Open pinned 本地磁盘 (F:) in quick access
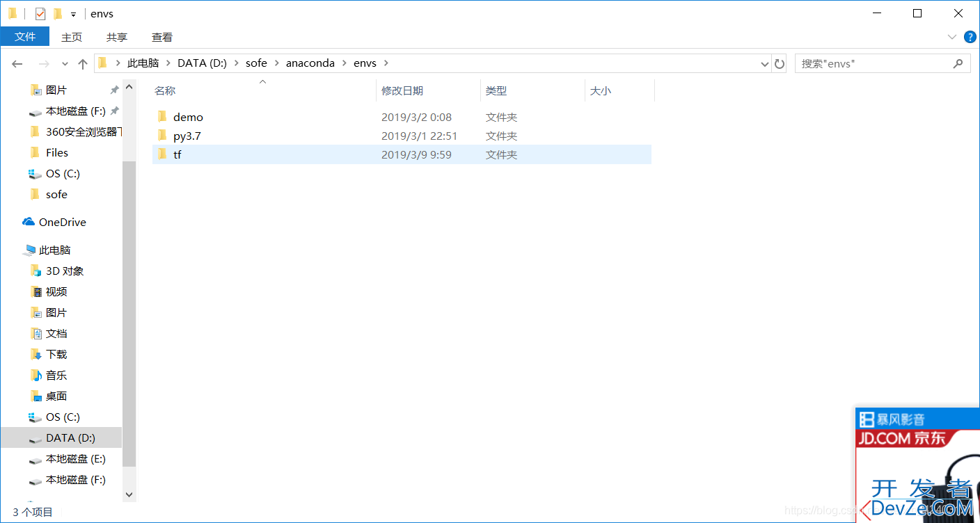 [75, 111]
